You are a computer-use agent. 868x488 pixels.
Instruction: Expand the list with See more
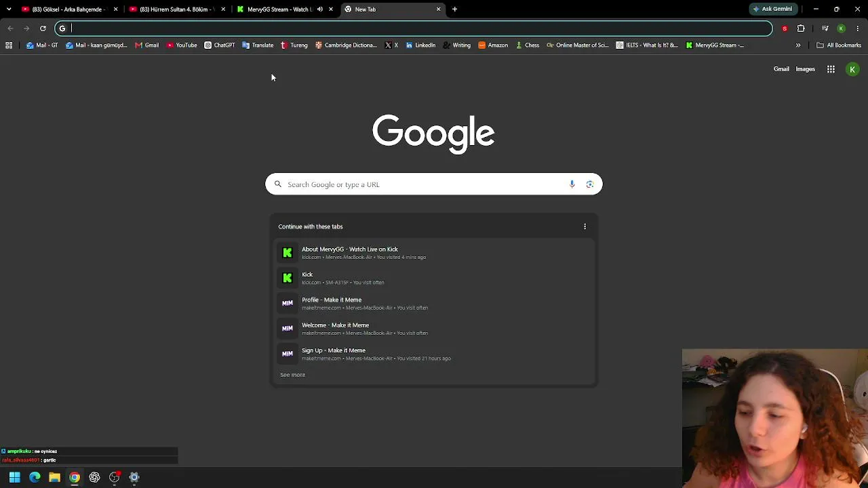point(293,375)
